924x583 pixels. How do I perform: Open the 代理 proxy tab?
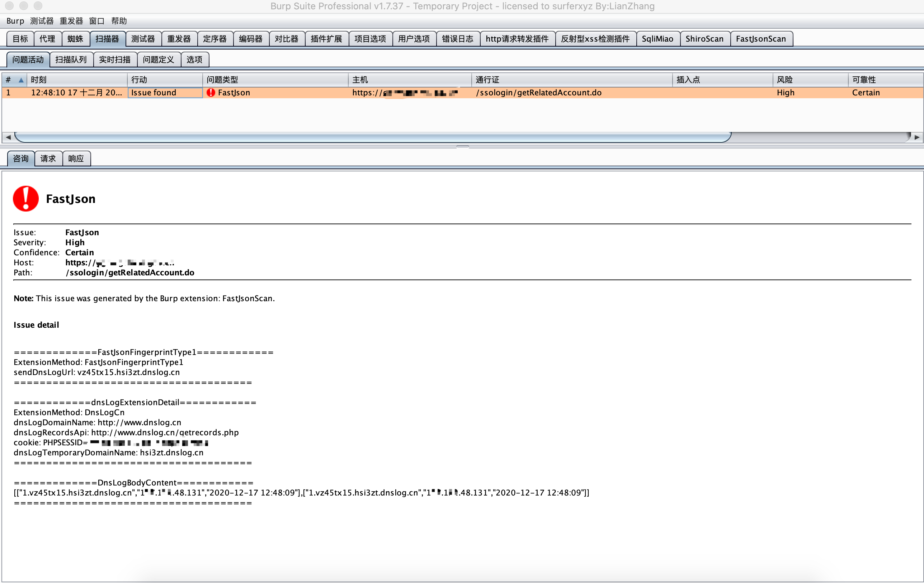[x=47, y=39]
